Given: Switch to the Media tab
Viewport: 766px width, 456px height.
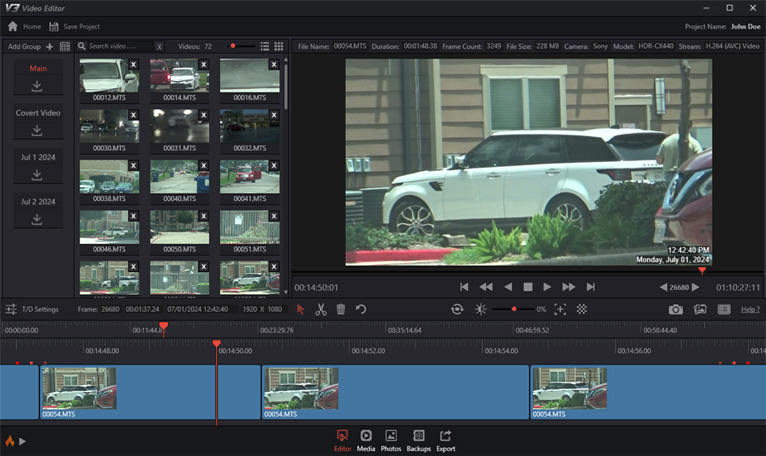Looking at the screenshot, I should tap(366, 441).
